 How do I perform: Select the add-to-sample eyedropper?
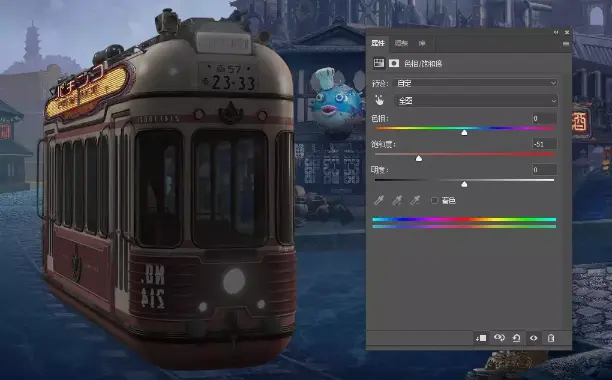(397, 201)
